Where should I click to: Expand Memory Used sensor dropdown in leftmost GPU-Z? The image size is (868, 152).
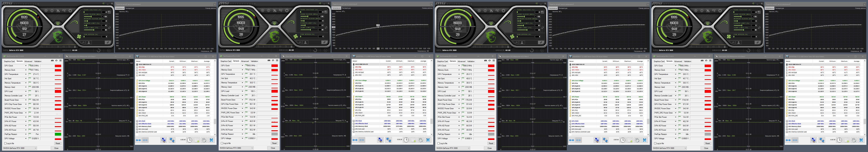[26, 87]
